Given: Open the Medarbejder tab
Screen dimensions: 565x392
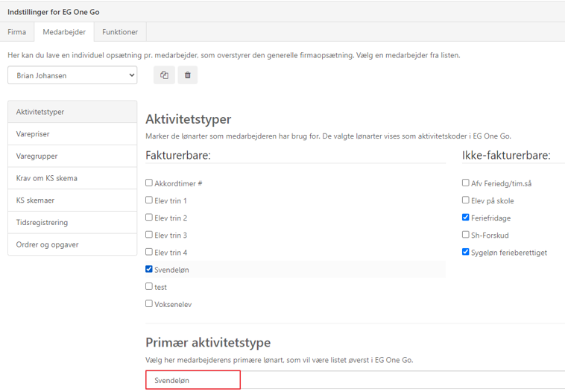Looking at the screenshot, I should click(64, 32).
